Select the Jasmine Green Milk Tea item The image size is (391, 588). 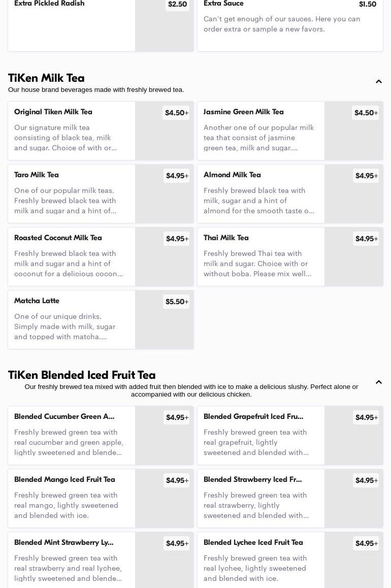tap(290, 130)
